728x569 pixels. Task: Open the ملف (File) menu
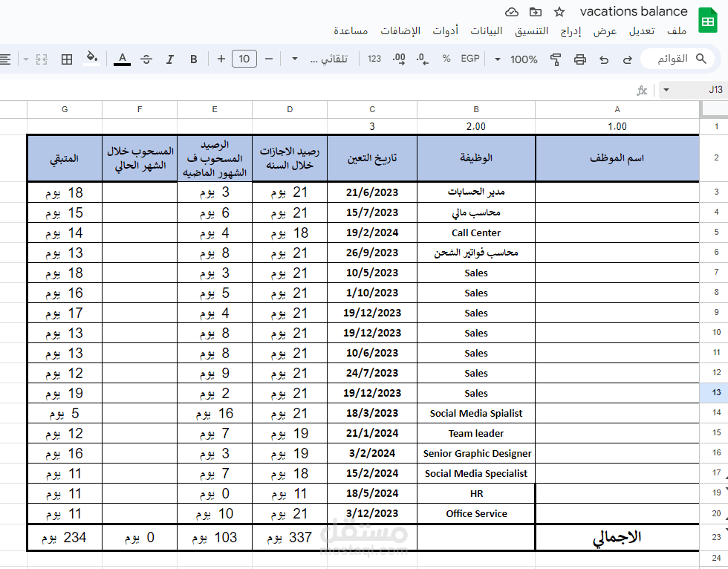tap(677, 31)
